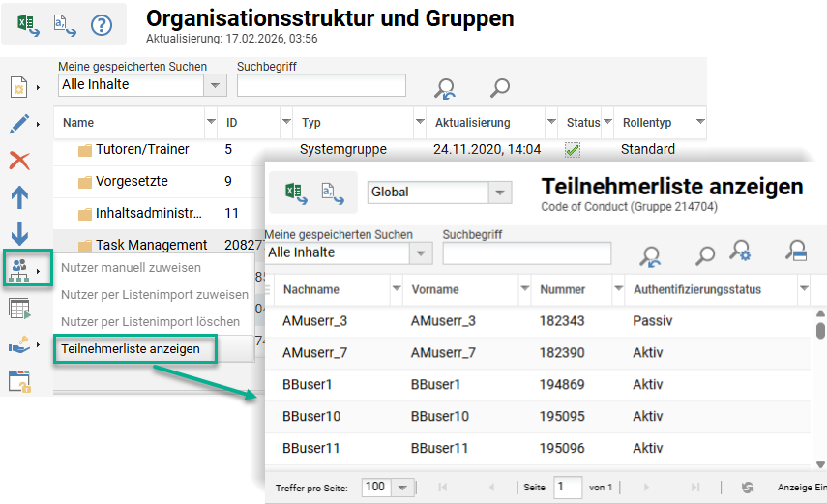This screenshot has width=827, height=504.
Task: Open the Nachname column filter arrow
Action: pyautogui.click(x=397, y=288)
